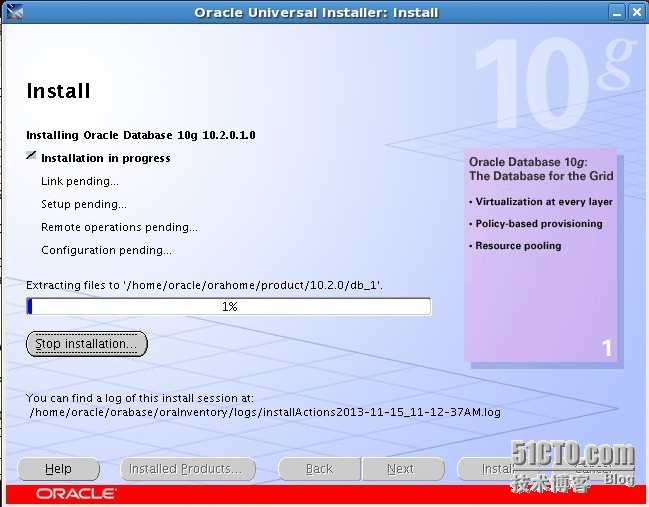
Task: Click the installer window menu icon
Action: 14,12
